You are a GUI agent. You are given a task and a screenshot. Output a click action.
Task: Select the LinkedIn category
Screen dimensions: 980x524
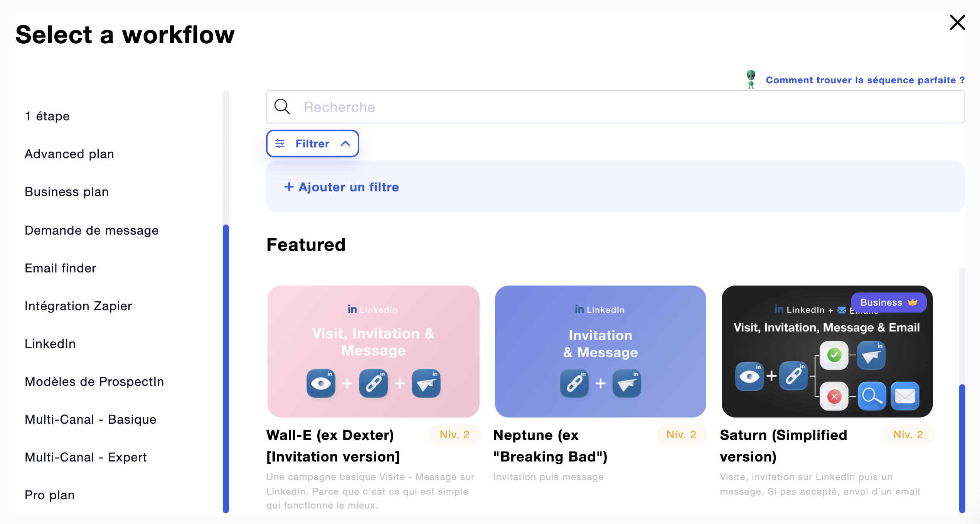click(50, 344)
